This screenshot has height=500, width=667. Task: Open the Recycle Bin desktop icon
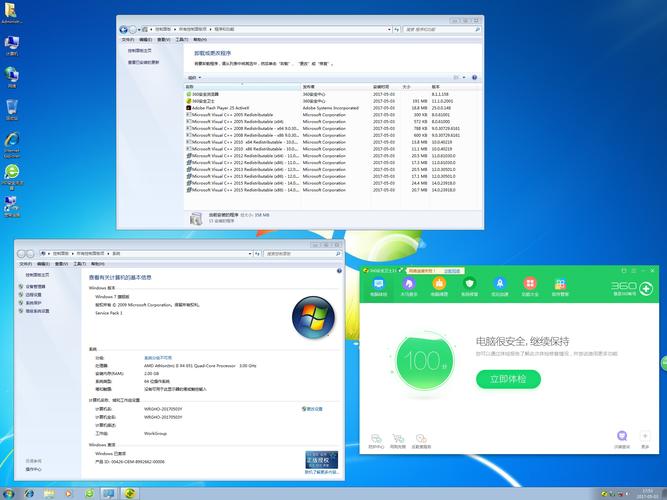(x=12, y=110)
